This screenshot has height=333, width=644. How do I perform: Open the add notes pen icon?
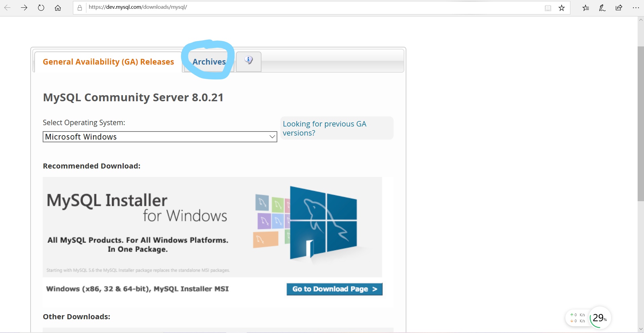602,8
